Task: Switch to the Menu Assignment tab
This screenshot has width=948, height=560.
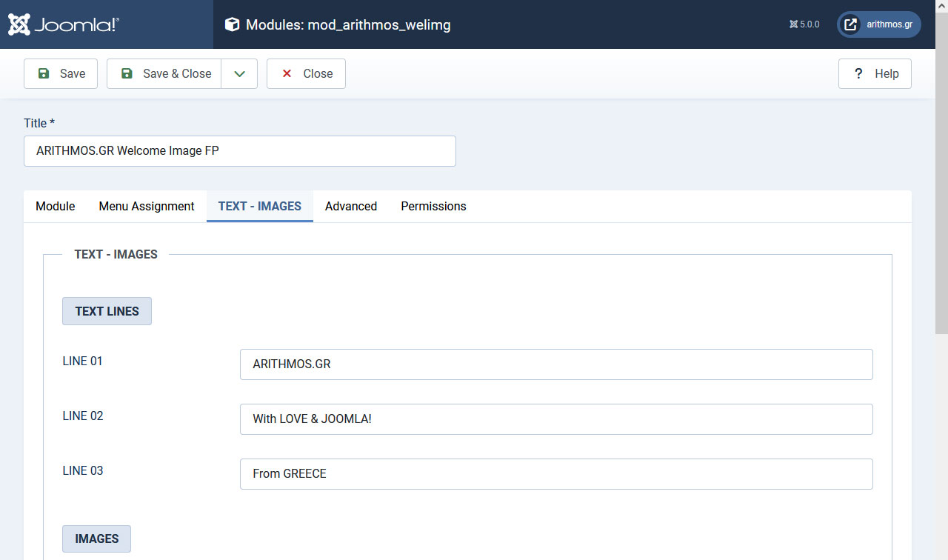Action: coord(147,206)
